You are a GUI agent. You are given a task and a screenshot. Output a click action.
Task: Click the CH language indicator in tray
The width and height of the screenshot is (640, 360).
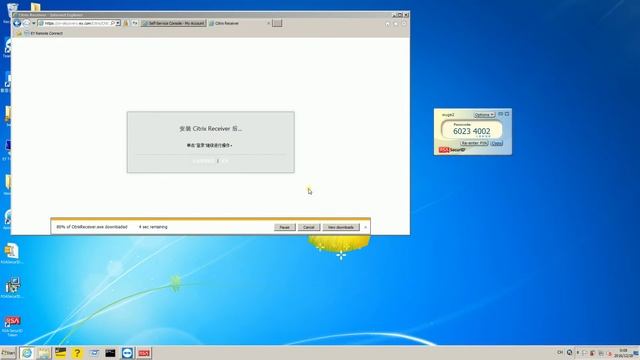pyautogui.click(x=560, y=352)
